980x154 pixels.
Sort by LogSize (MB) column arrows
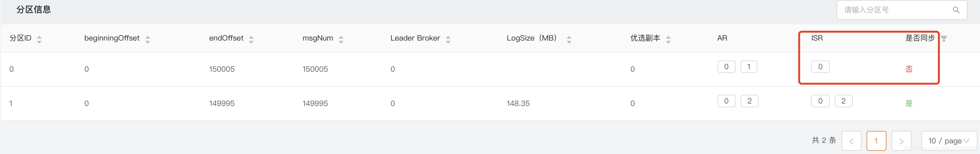tap(569, 39)
